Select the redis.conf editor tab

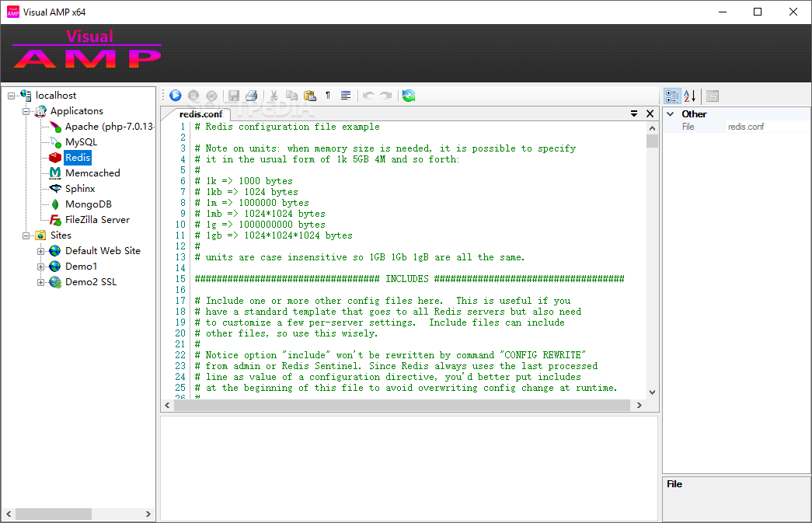pyautogui.click(x=201, y=114)
